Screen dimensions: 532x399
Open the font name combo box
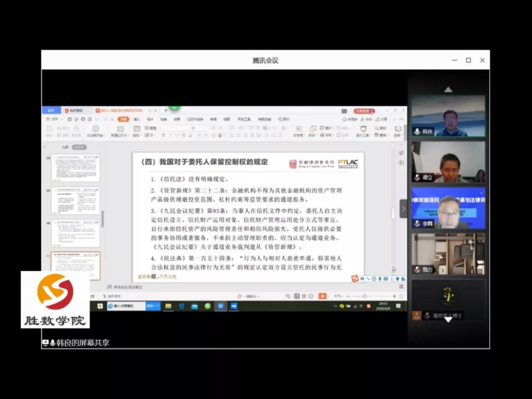176,128
